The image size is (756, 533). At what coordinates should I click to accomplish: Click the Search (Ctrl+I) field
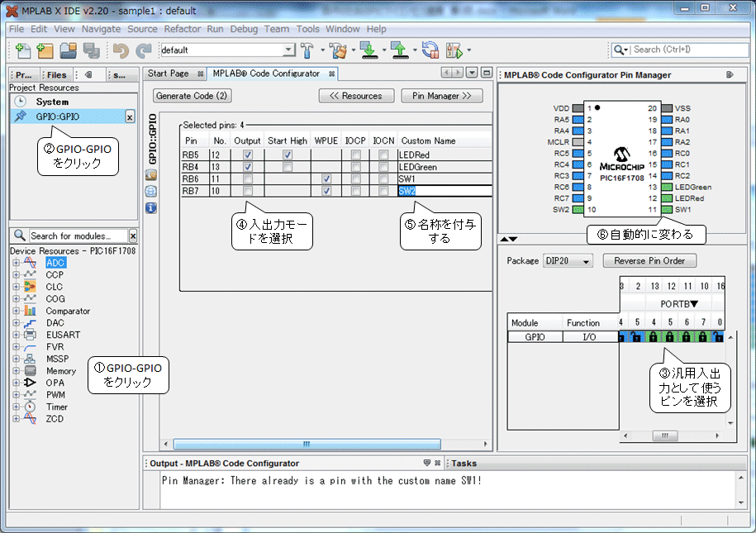pyautogui.click(x=688, y=50)
